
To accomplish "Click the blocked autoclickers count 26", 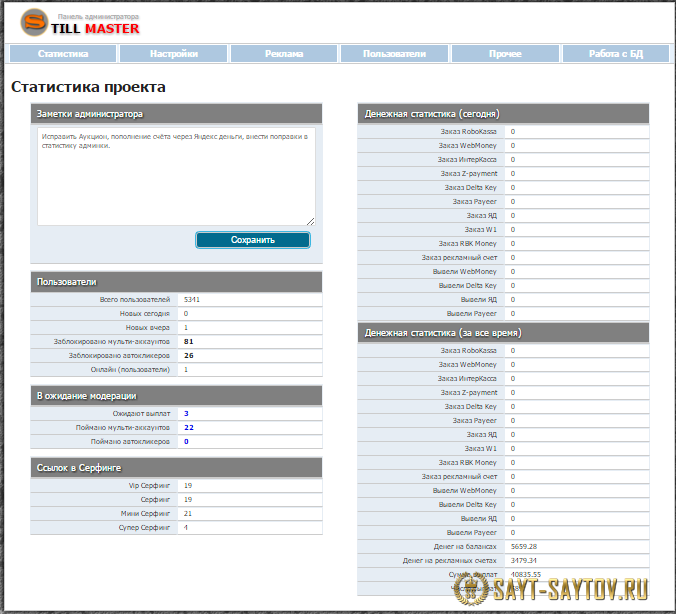I will (x=188, y=355).
